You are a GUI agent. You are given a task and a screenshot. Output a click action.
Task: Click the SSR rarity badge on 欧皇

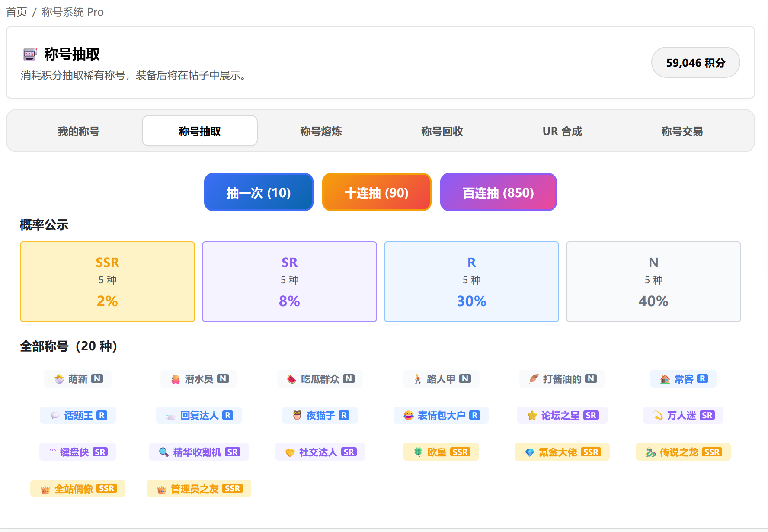(460, 452)
